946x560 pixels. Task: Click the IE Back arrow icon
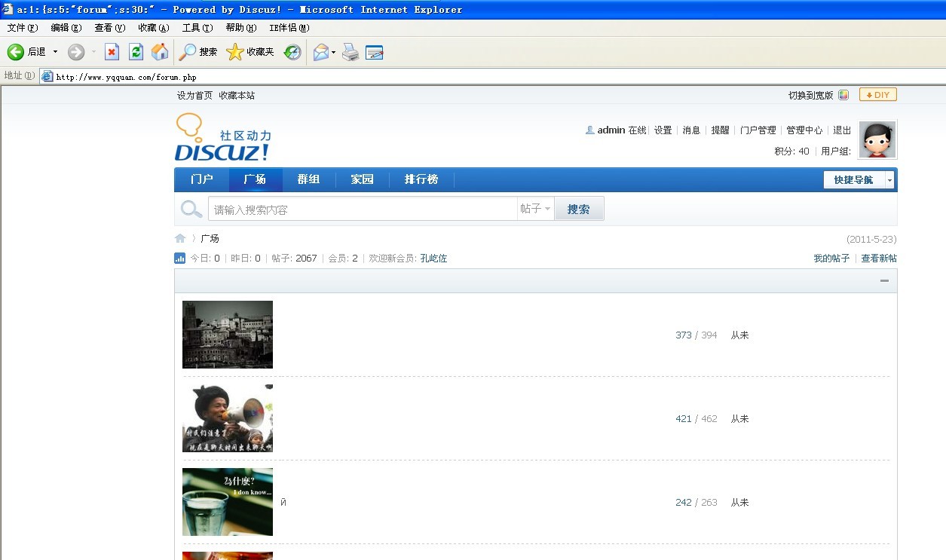[16, 52]
